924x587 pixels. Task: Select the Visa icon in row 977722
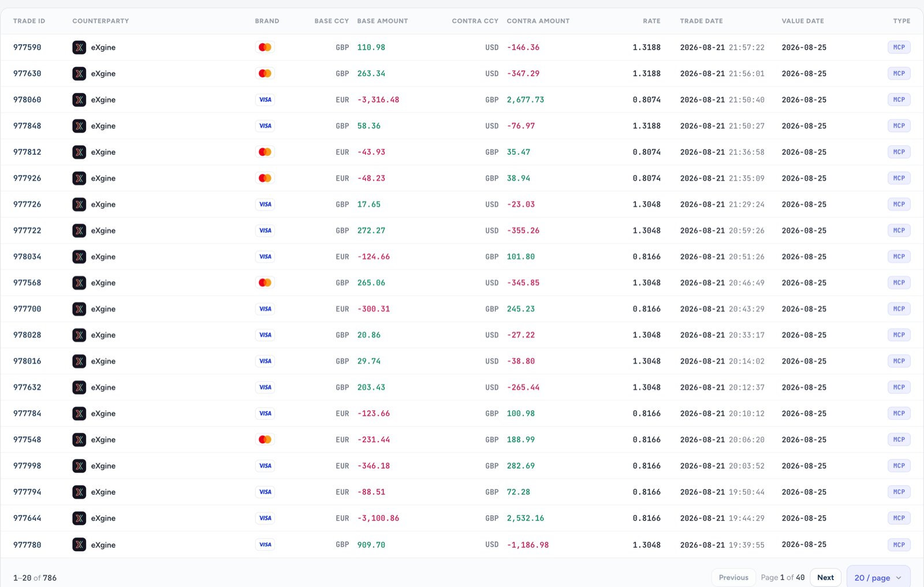(265, 230)
